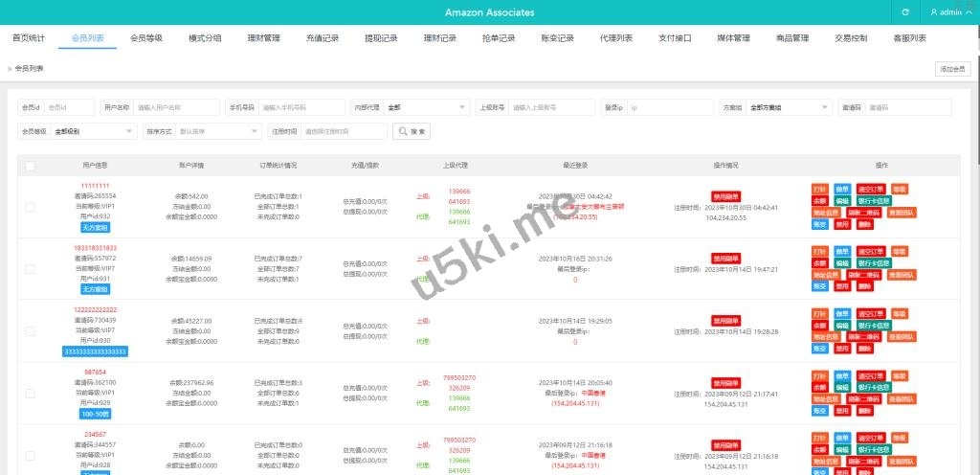The image size is (980, 475).
Task: Open the 会员等级 dropdown
Action: click(92, 131)
